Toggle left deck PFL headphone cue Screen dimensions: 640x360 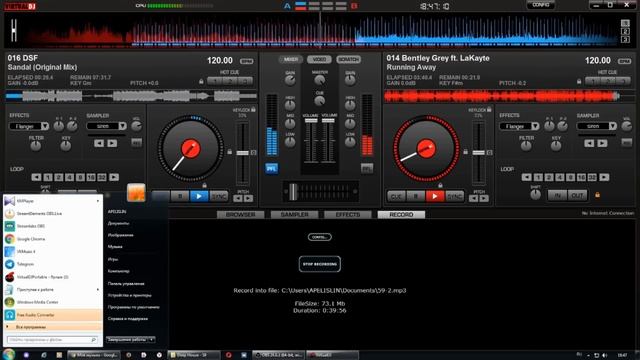point(271,168)
